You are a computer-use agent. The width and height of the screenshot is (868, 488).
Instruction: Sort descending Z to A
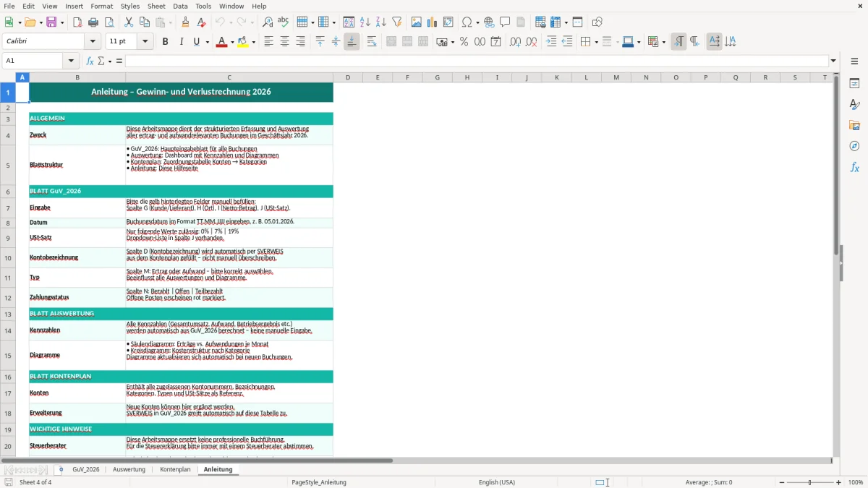(x=381, y=22)
